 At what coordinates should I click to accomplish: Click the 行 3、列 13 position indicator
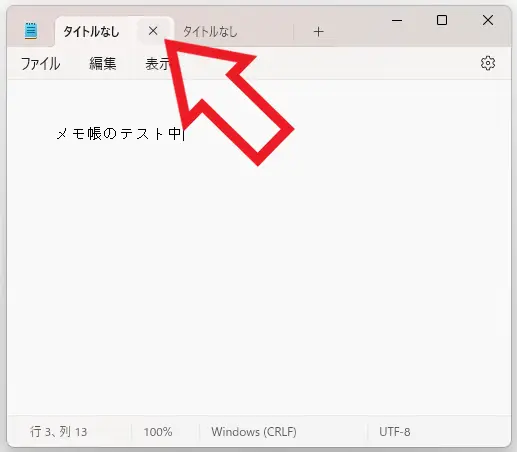click(x=59, y=432)
